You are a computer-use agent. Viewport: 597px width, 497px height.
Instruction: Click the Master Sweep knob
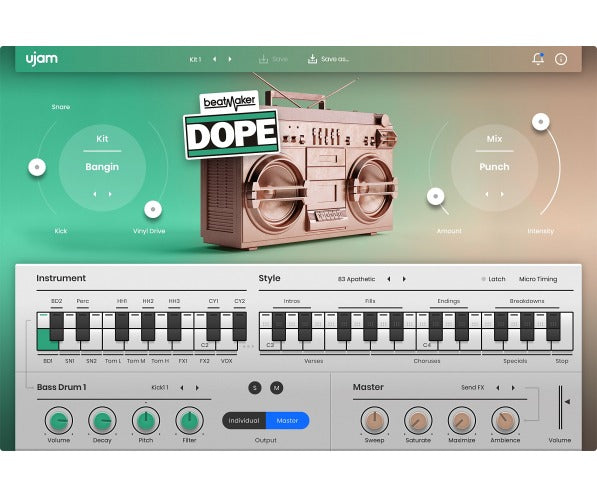tap(374, 420)
